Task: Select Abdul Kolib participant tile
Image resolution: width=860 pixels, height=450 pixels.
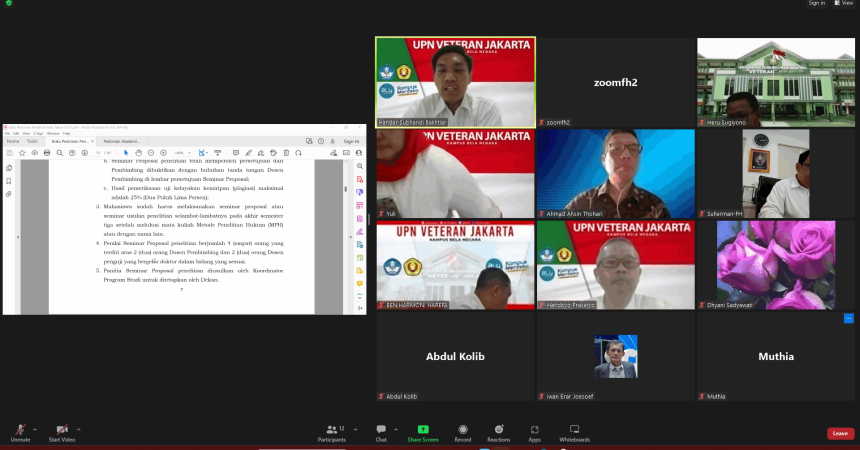Action: coord(455,357)
